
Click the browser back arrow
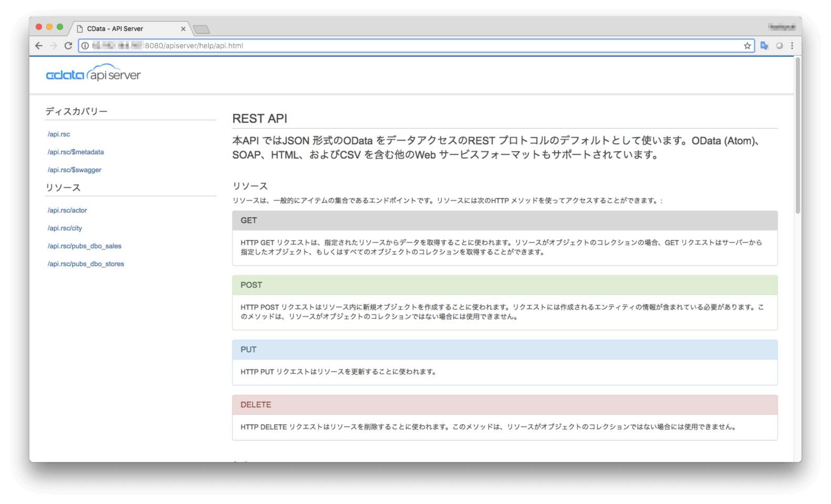coord(39,46)
